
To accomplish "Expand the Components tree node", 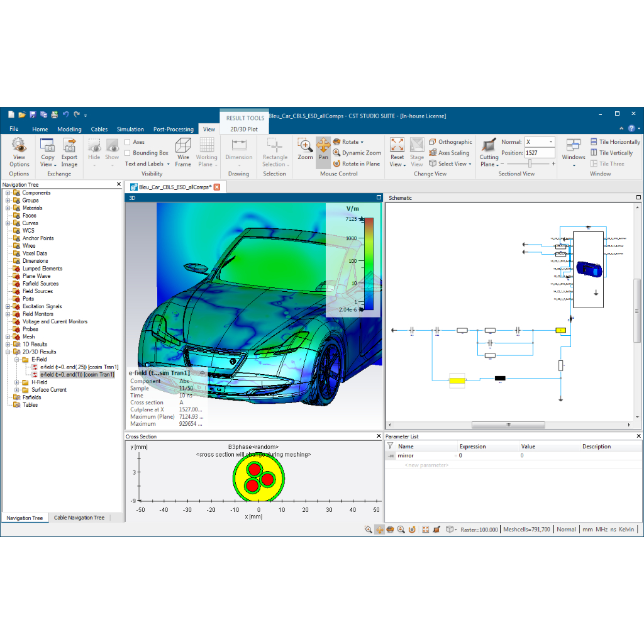I will click(8, 193).
